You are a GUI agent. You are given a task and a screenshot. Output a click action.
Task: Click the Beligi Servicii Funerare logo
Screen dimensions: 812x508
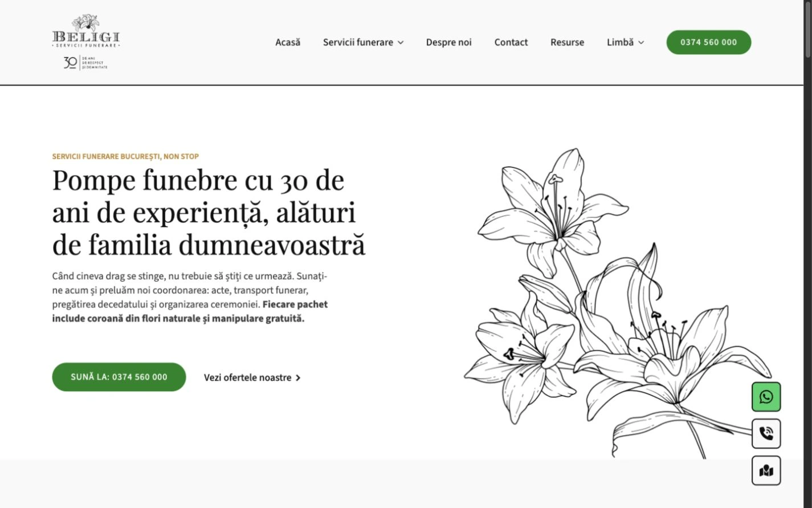(x=86, y=42)
